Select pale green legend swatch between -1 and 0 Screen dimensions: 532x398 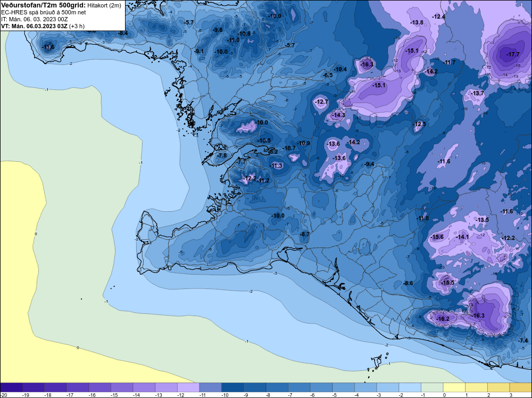(432, 387)
